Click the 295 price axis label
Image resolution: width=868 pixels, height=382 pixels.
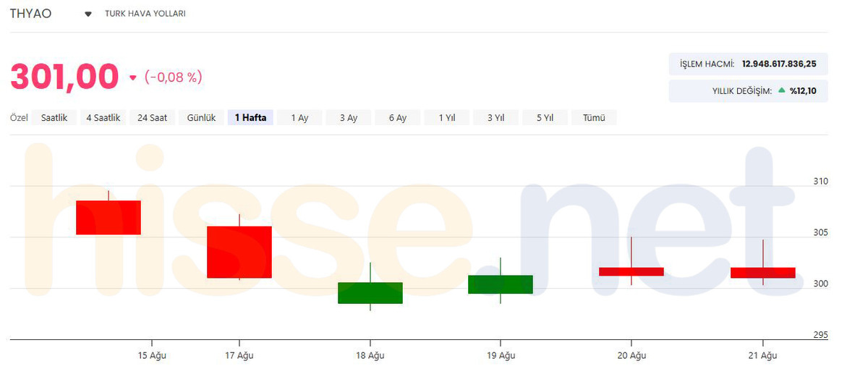pos(820,335)
